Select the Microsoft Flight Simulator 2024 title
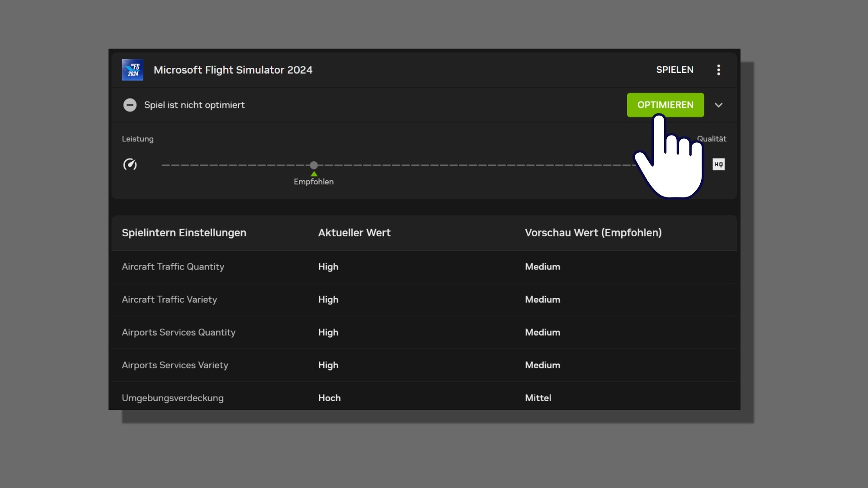 click(233, 70)
